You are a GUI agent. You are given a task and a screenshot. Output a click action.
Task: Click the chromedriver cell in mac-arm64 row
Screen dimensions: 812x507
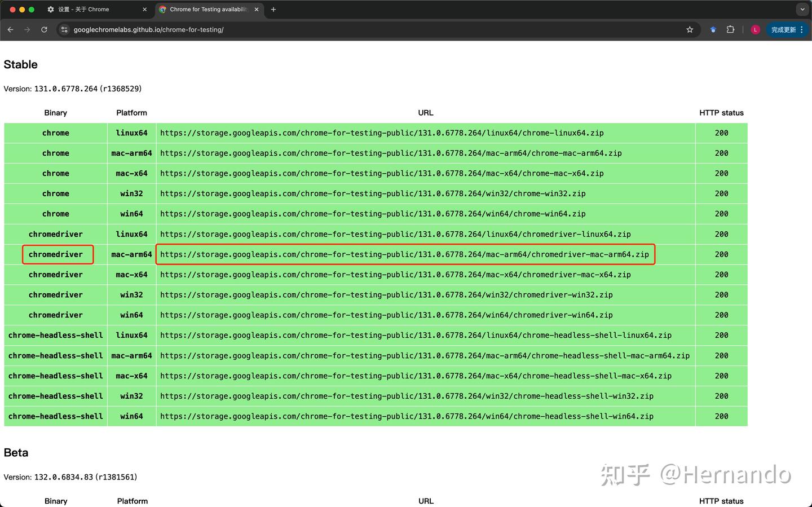[x=56, y=254]
